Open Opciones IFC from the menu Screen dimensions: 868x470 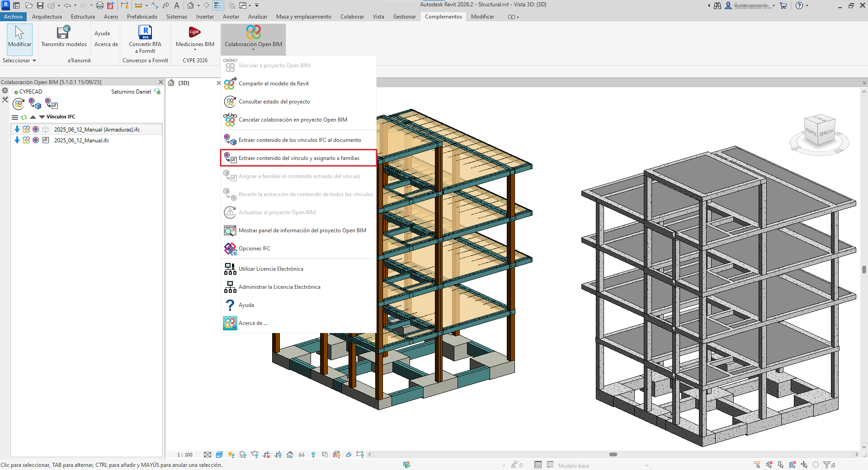[254, 249]
